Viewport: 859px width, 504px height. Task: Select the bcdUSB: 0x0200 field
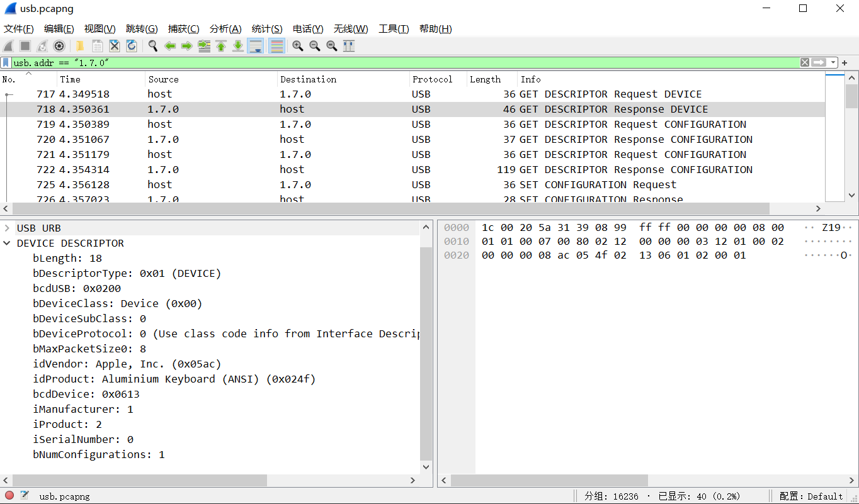77,288
